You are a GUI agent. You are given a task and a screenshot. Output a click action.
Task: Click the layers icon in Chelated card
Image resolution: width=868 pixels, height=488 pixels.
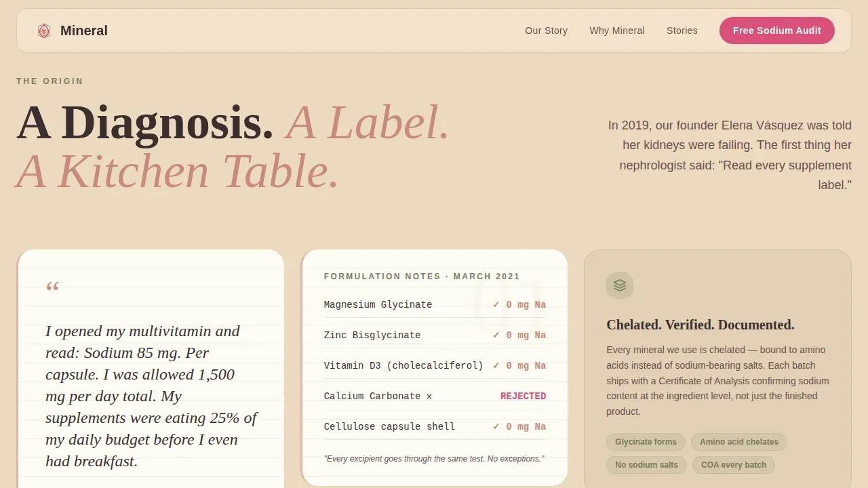pyautogui.click(x=620, y=285)
